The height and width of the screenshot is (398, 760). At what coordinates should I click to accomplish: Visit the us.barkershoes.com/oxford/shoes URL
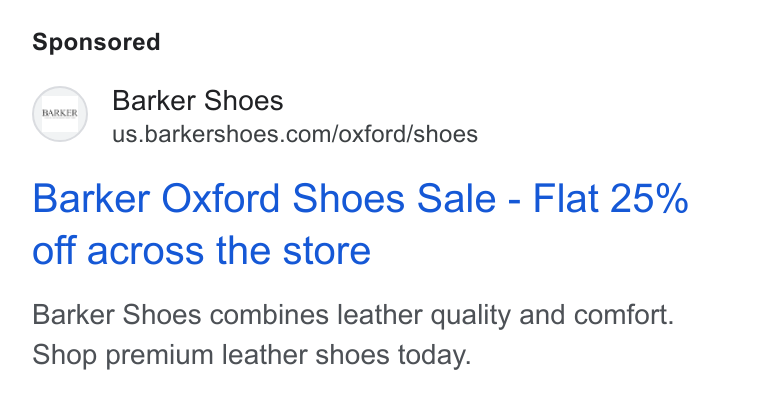pyautogui.click(x=295, y=134)
